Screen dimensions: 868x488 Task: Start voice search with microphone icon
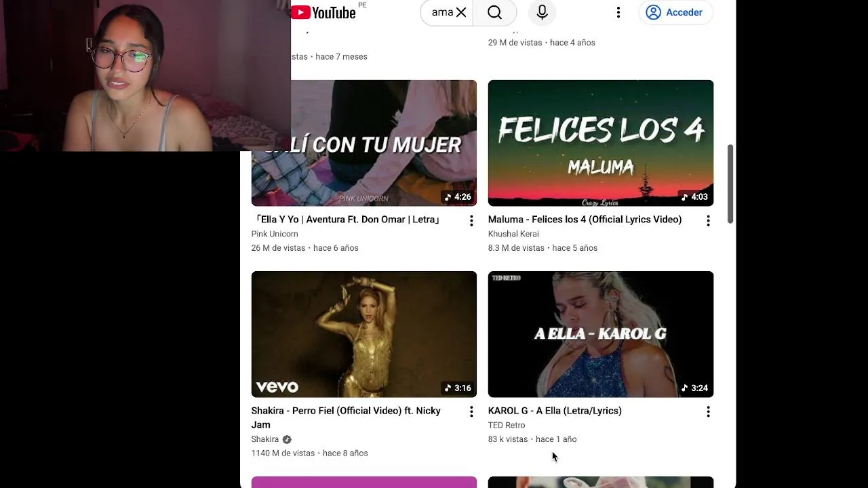point(542,12)
